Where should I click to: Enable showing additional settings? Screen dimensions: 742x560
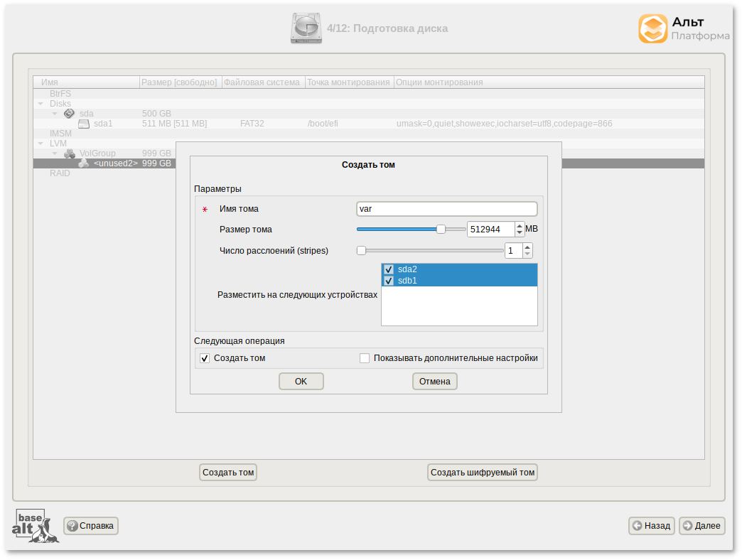click(365, 358)
